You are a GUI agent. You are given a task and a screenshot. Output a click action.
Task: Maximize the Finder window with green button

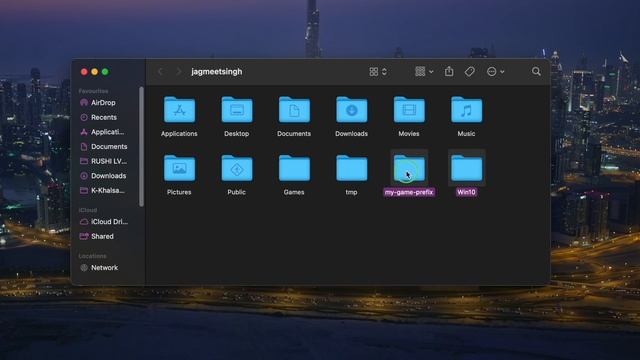(105, 72)
